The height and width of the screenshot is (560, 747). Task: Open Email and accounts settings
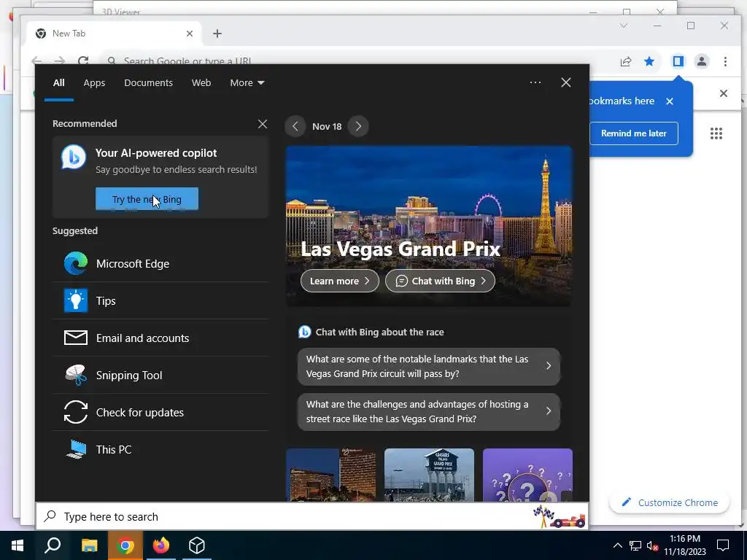pos(160,338)
